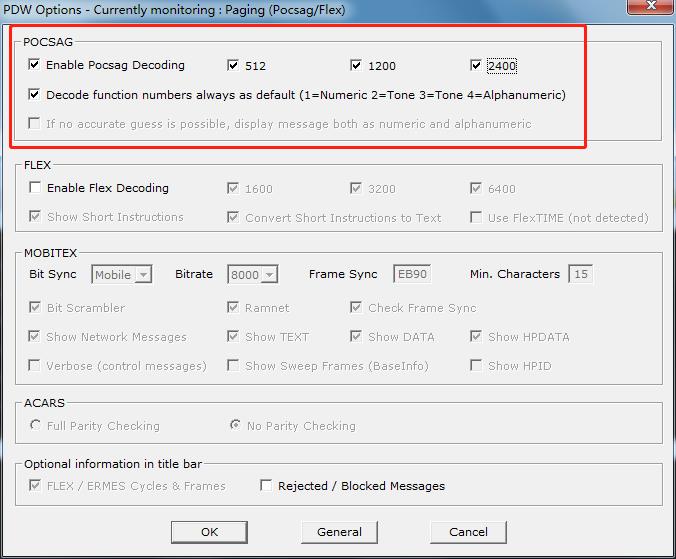Toggle the 1200 baud rate checkbox
This screenshot has height=559, width=676.
pos(356,66)
